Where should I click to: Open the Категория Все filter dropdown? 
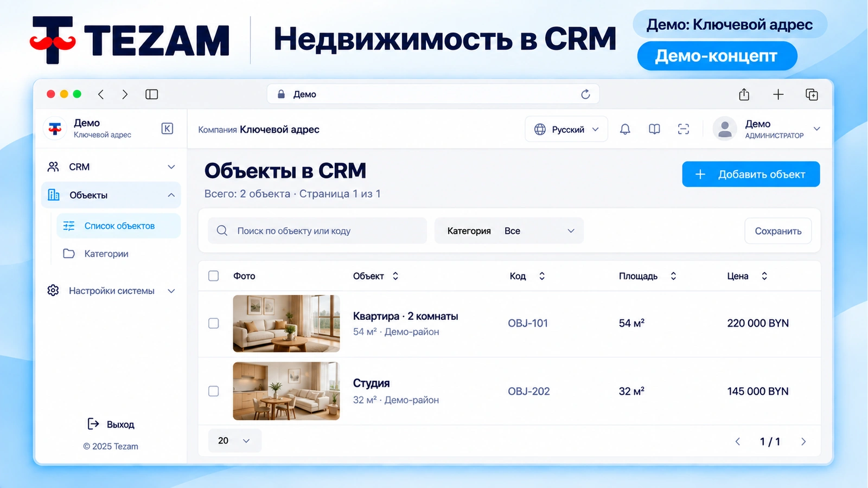pos(509,230)
